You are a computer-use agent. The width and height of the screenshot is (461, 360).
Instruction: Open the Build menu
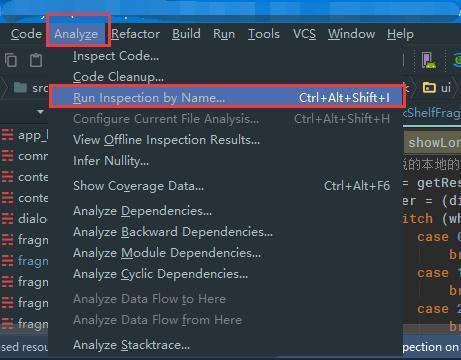(186, 34)
